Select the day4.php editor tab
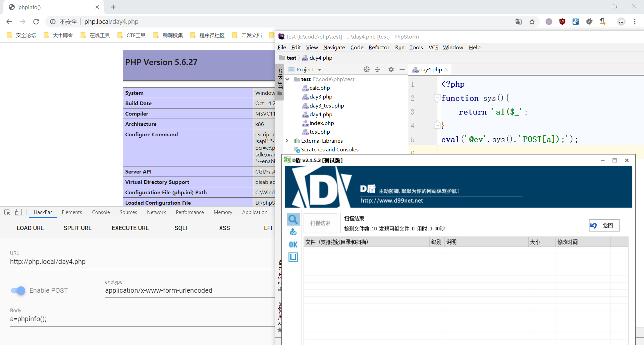Viewport: 644px width, 345px height. (x=430, y=70)
